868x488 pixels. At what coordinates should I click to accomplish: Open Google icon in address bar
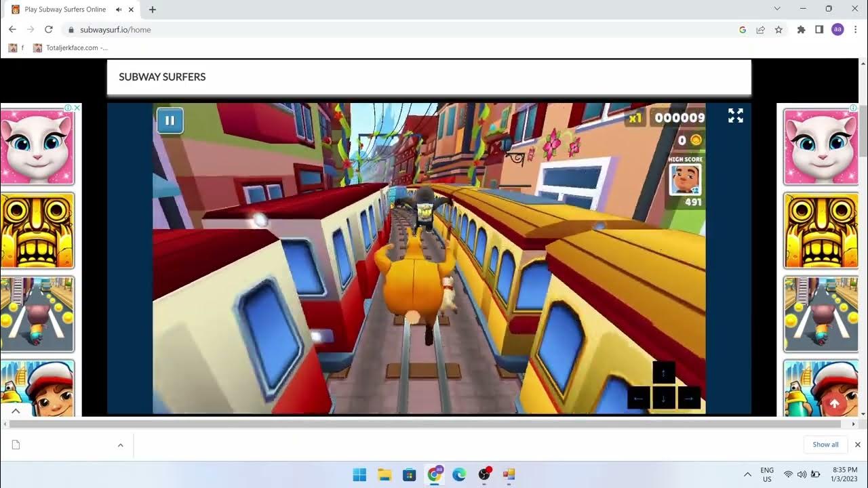(x=743, y=30)
